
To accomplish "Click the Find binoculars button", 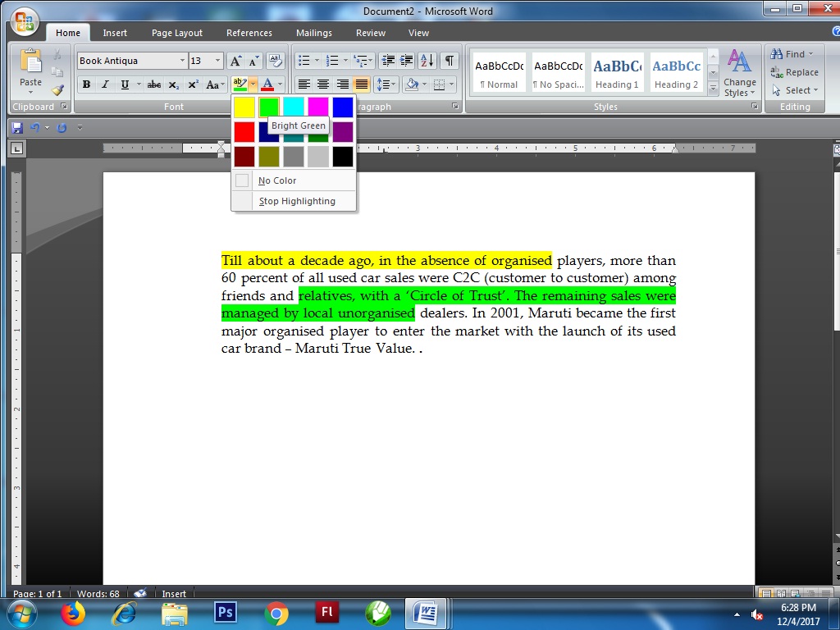I will click(792, 54).
